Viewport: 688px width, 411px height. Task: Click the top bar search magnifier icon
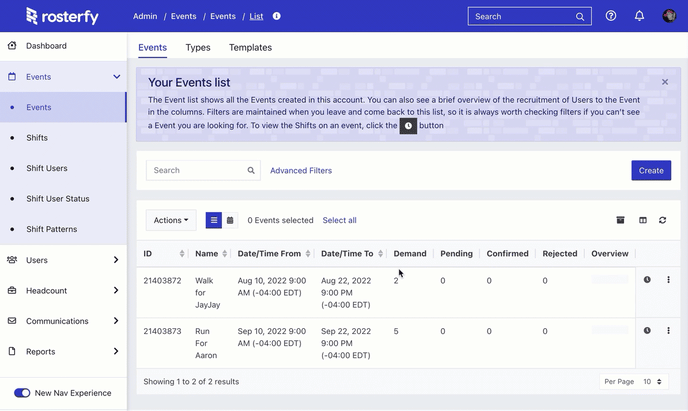(x=580, y=17)
